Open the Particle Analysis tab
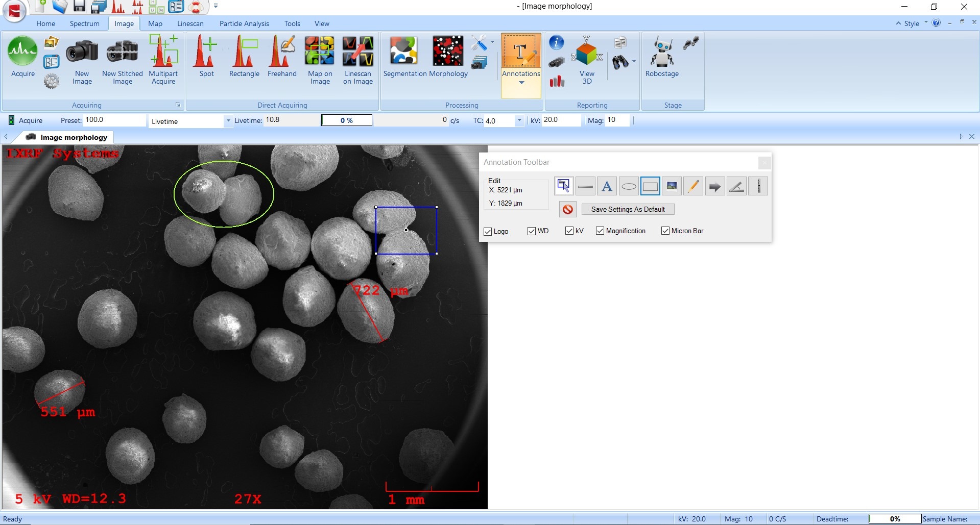 [244, 23]
